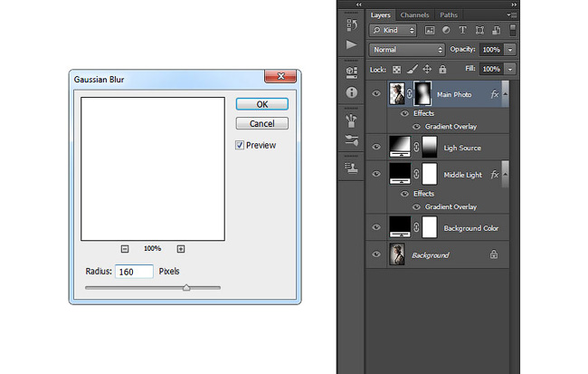Toggle Main Photo Gradient Overlay visibility
The height and width of the screenshot is (374, 588).
416,127
